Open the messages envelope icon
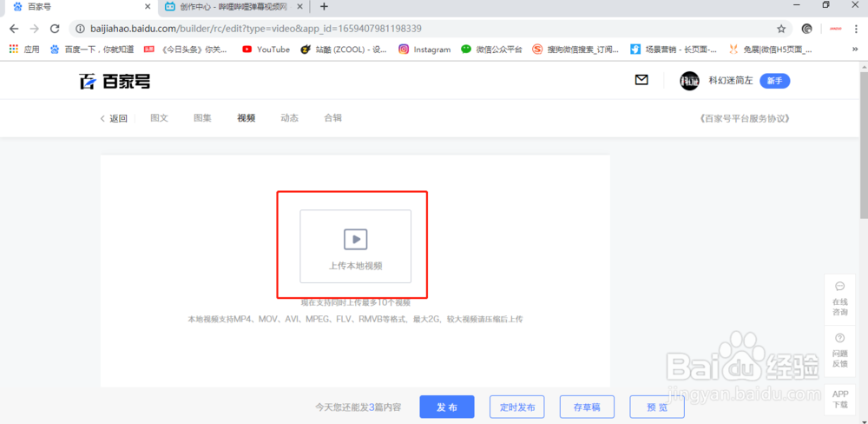Screen dimensions: 868x424 641,80
